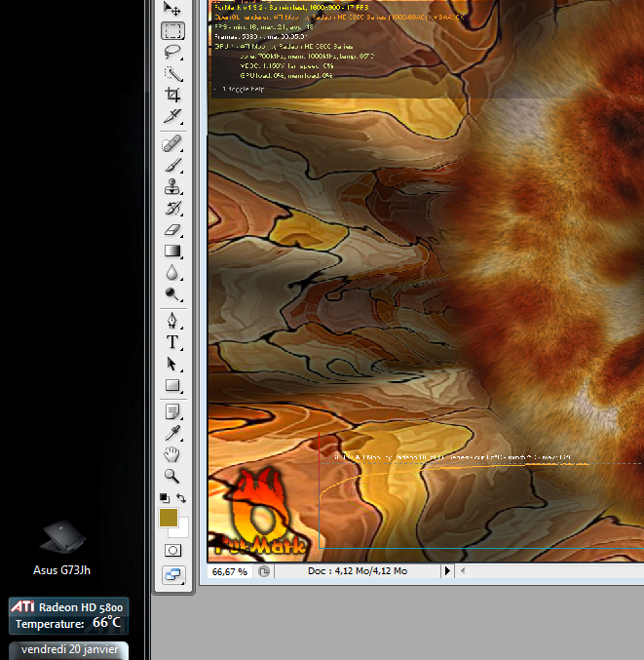Activate the Magic Wand tool
Screen dimensions: 644x660
point(173,73)
